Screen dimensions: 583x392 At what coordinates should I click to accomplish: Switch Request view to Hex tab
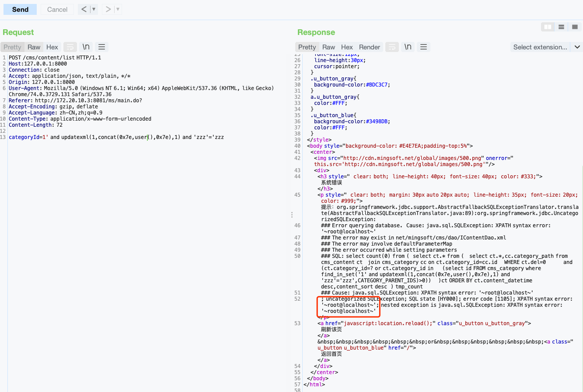click(52, 47)
